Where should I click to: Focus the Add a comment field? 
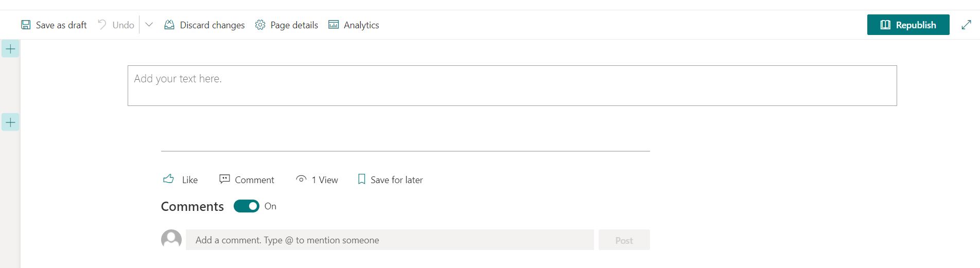pos(390,240)
